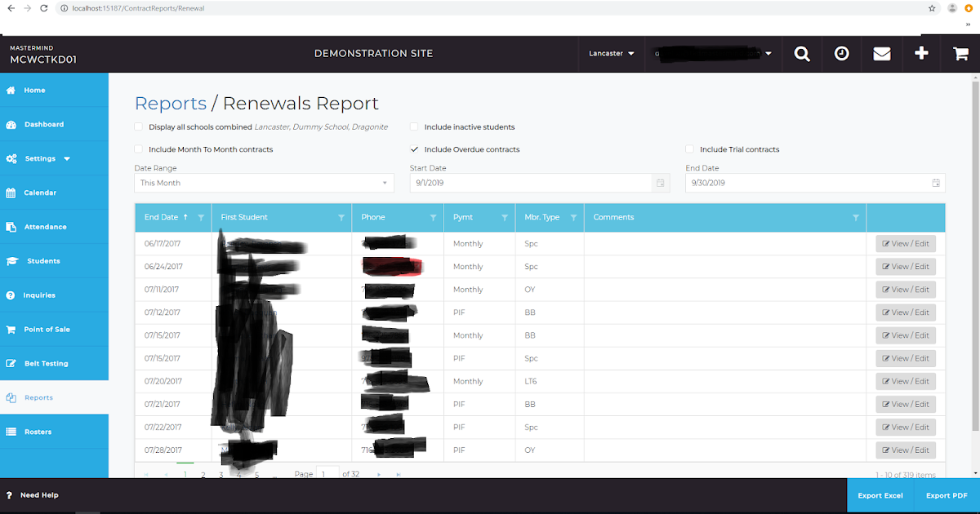Open the Lancaster school selector dropdown

(611, 53)
